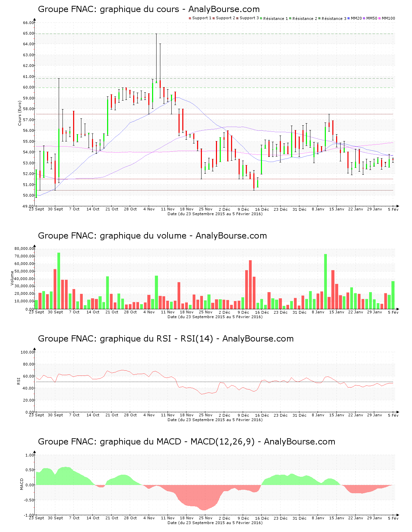Click '18 Nov' on volume chart date axis

(187, 312)
